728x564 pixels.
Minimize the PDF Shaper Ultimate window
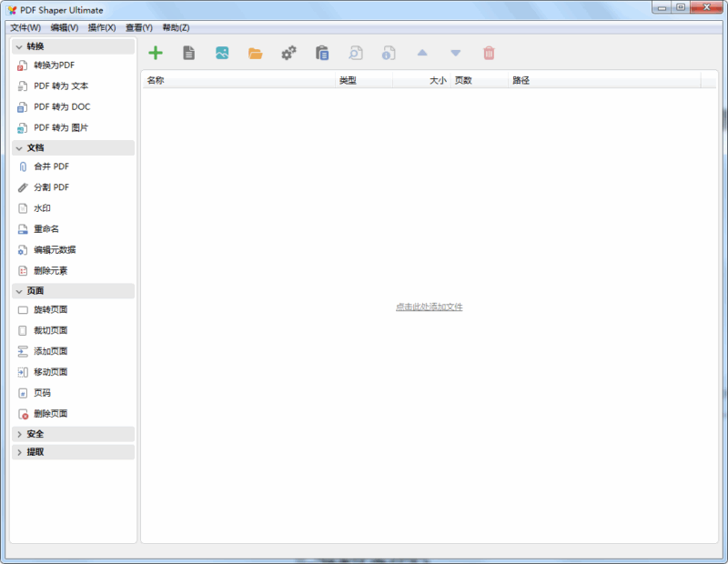pyautogui.click(x=662, y=7)
